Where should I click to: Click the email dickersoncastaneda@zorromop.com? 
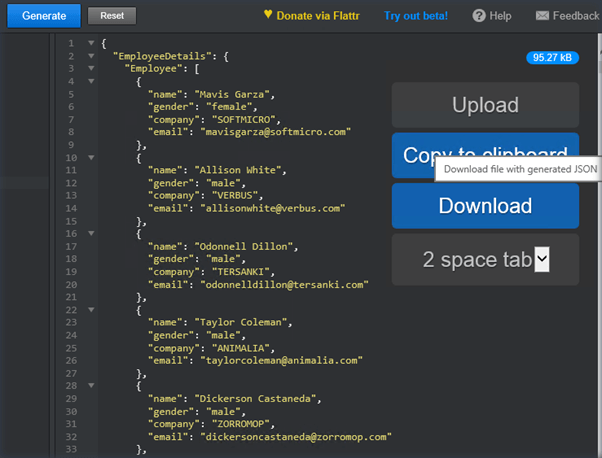[296, 437]
